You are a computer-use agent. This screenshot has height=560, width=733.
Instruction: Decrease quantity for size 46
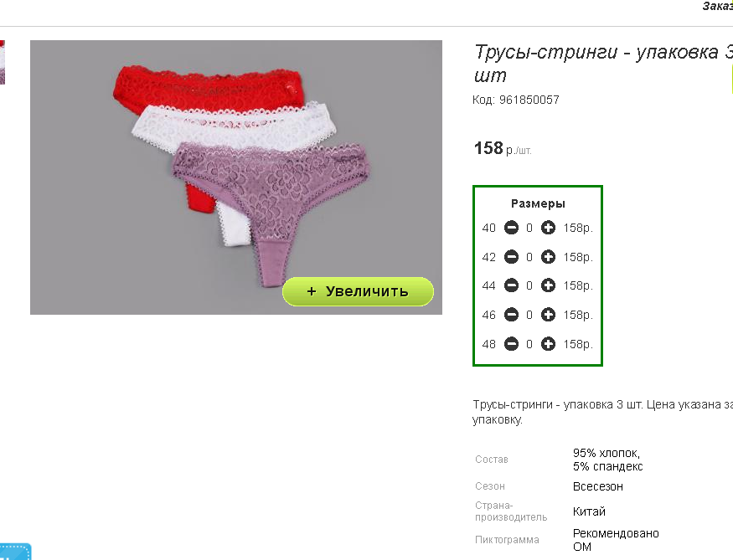coord(511,315)
